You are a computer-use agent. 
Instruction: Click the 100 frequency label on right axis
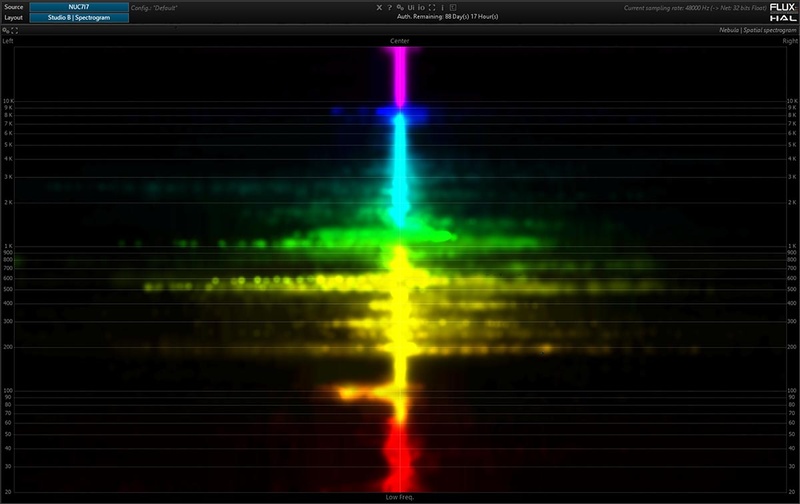pyautogui.click(x=791, y=391)
